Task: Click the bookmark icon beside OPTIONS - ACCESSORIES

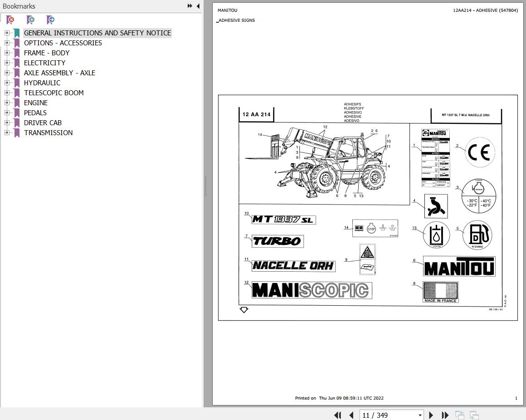Action: [x=17, y=43]
